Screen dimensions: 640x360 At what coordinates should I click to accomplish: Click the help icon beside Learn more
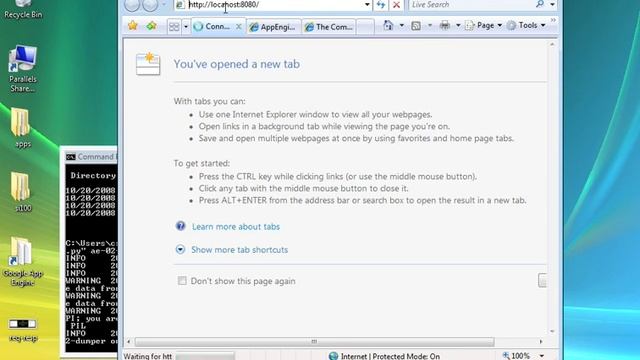click(180, 226)
